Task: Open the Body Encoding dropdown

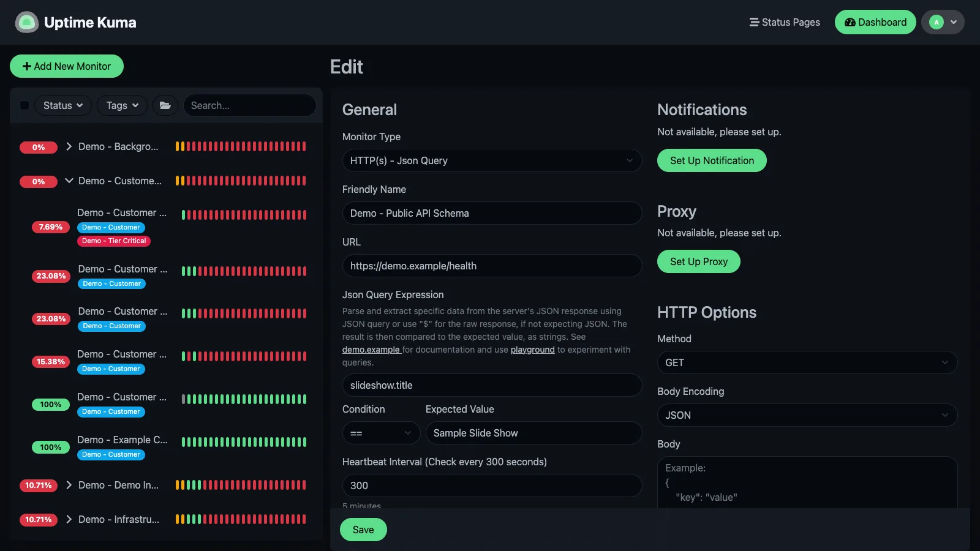Action: coord(807,415)
